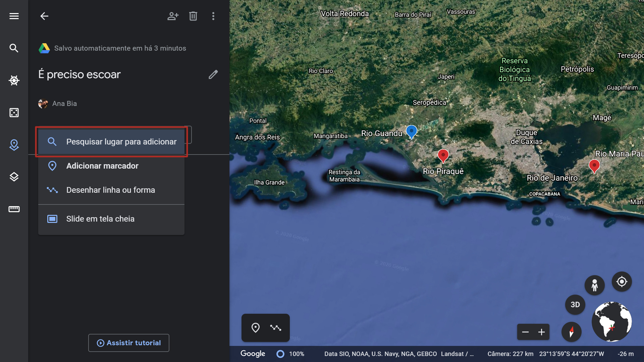Open the Projects pin icon

pos(14,145)
